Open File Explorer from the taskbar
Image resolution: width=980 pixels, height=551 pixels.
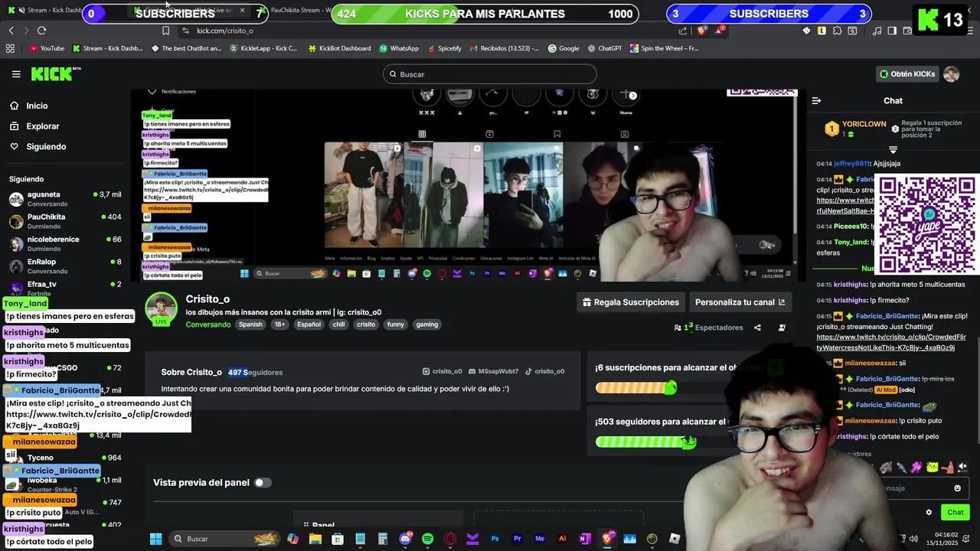click(x=315, y=539)
